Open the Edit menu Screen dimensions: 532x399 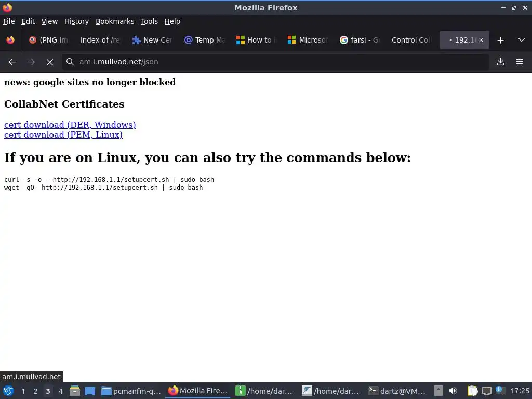tap(28, 21)
